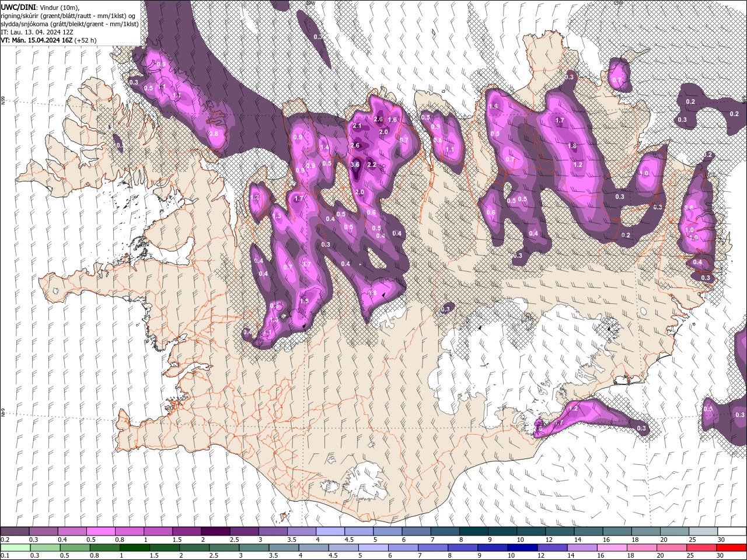Pick top-row legend swatch starting at 6
This screenshot has height=560, width=747.
tap(417, 531)
